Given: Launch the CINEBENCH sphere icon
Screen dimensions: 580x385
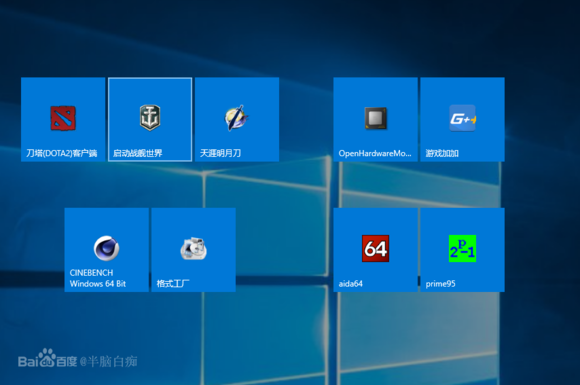Looking at the screenshot, I should [x=107, y=248].
